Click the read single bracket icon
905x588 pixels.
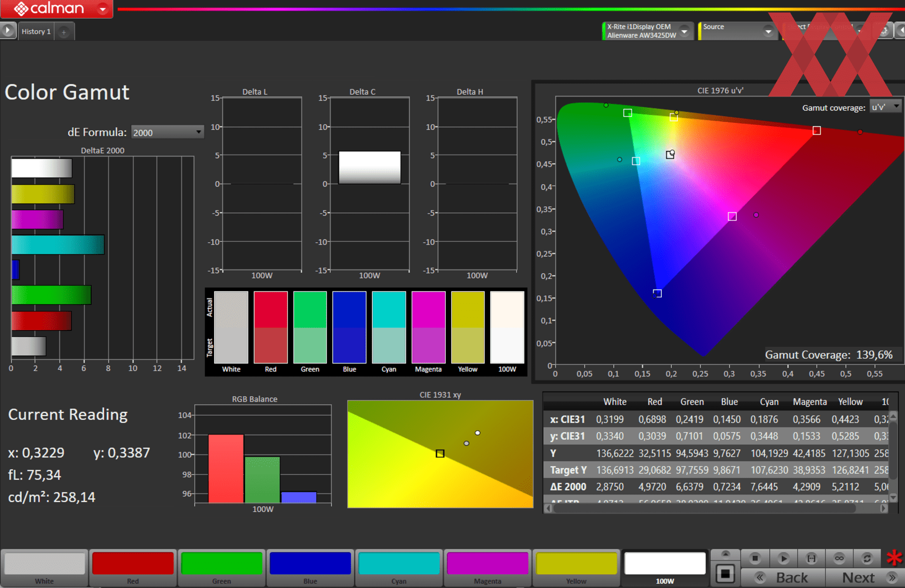[811, 558]
